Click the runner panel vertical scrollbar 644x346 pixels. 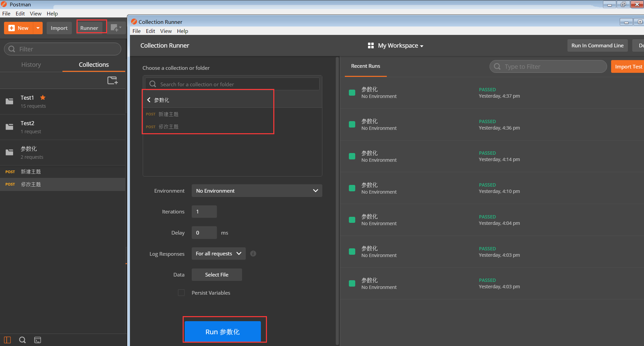click(x=337, y=201)
